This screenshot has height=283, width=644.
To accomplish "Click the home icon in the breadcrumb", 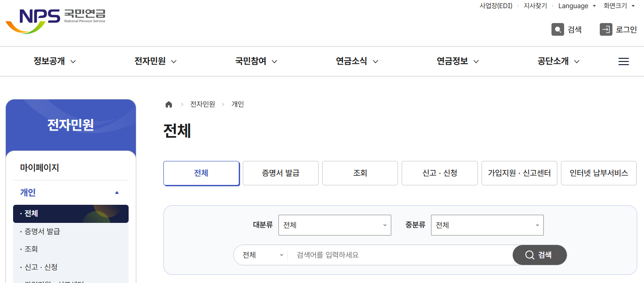I will coord(168,104).
